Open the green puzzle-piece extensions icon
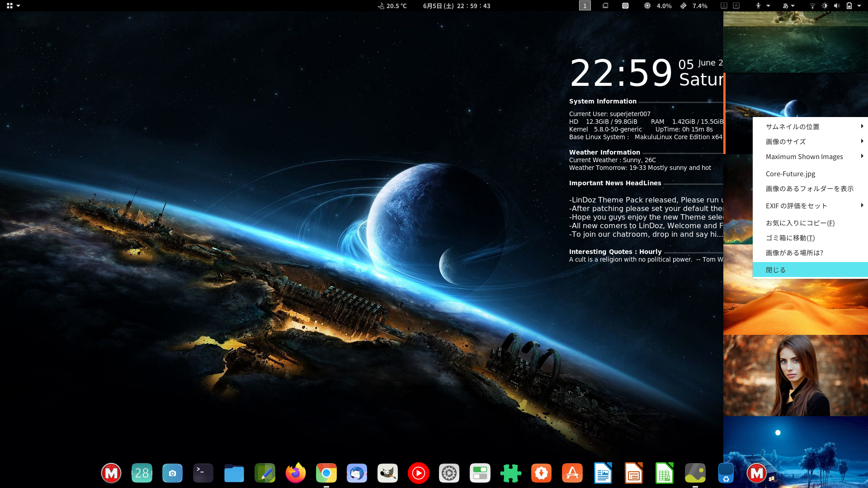 (x=510, y=473)
